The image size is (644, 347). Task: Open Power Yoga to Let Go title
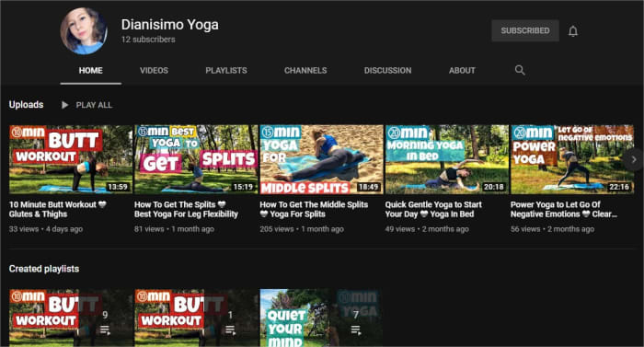pyautogui.click(x=563, y=209)
